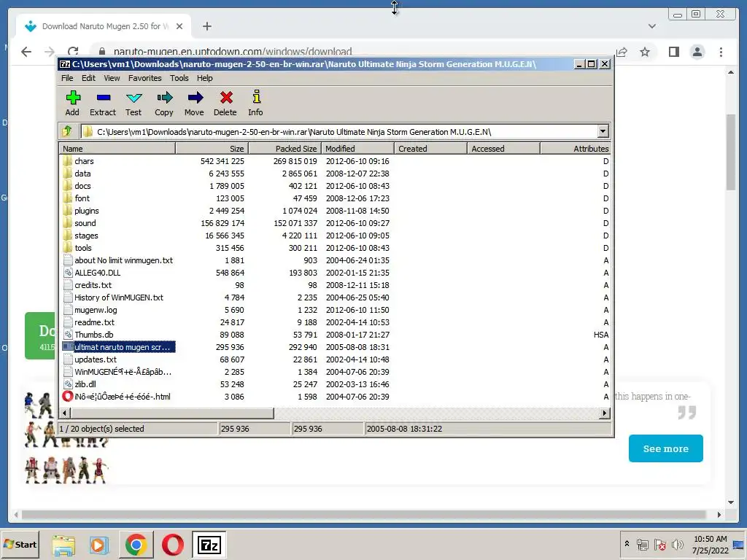
Task: Open Opera browser from taskbar
Action: pos(172,545)
